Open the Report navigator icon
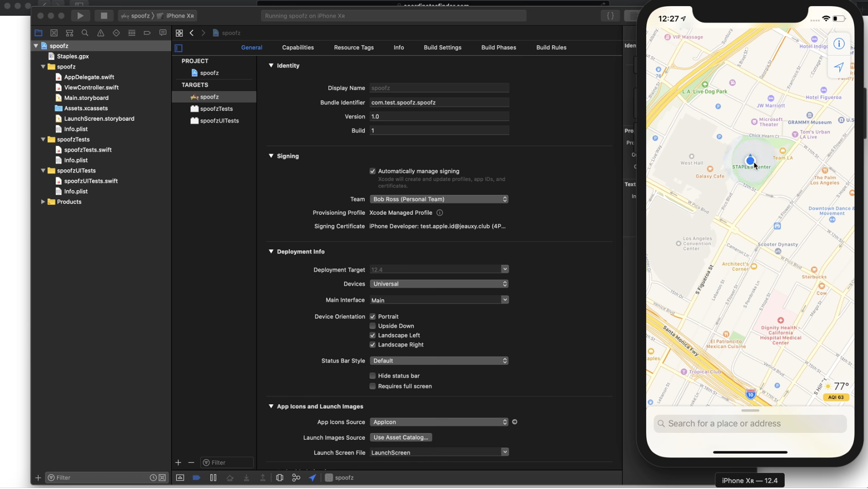Viewport: 868px width, 489px height. point(163,33)
